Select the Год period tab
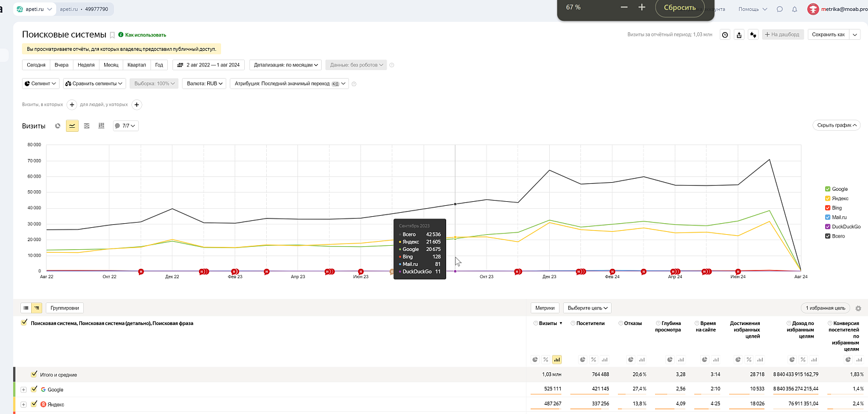 pyautogui.click(x=159, y=65)
